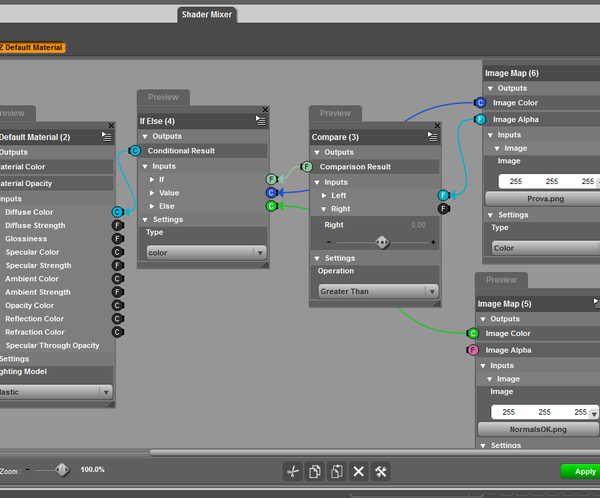600x498 pixels.
Task: Click Diffuse Strength input connector
Action: click(117, 225)
